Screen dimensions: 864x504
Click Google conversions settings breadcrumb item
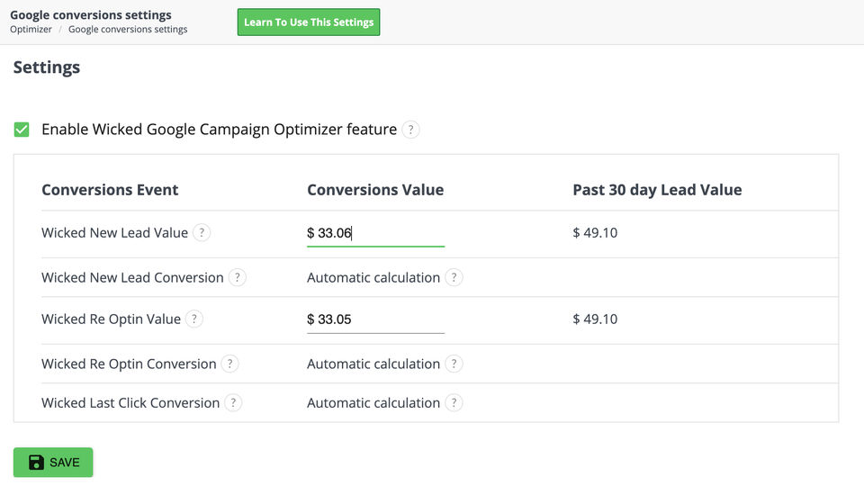[128, 30]
